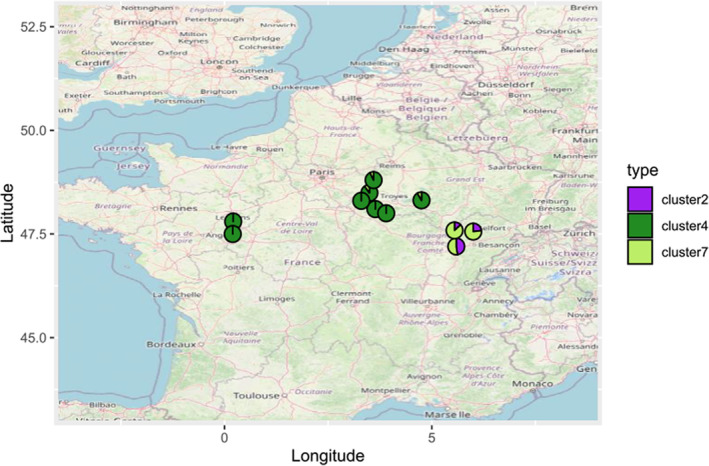Viewport: 709px width, 466px height.
Task: Click the dark green cluster4 legend swatch
Action: pos(640,223)
